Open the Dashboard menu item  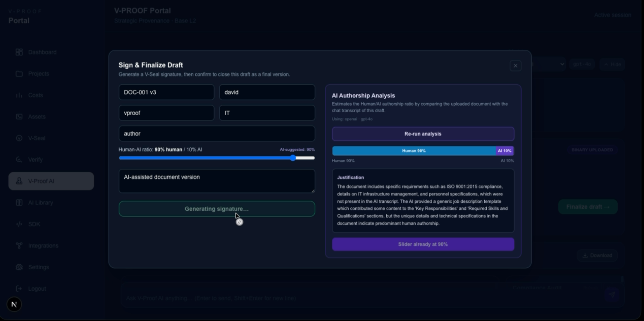tap(51, 52)
